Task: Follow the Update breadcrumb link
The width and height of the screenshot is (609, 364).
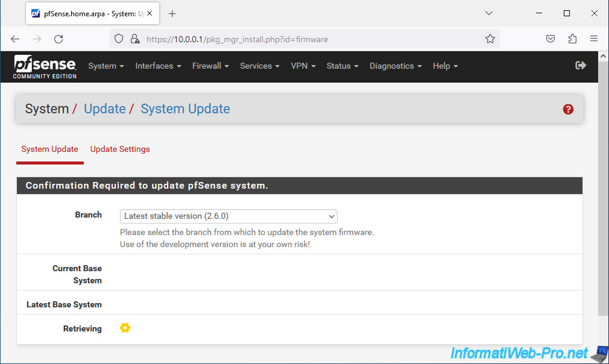Action: coord(105,109)
